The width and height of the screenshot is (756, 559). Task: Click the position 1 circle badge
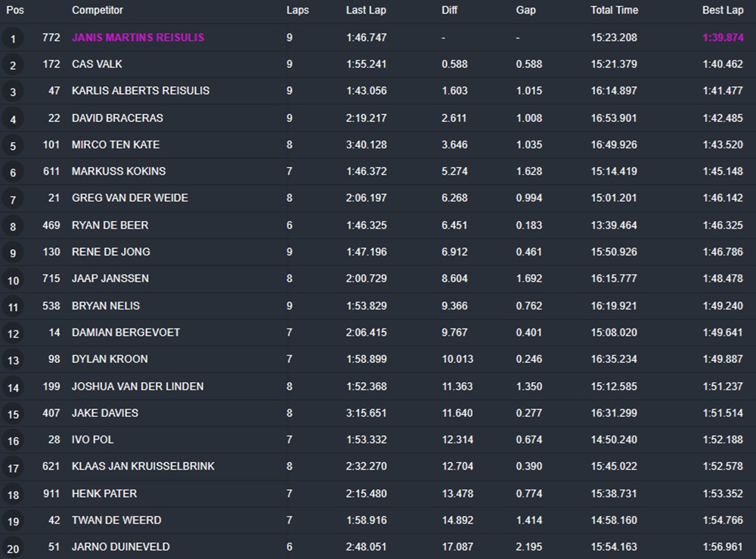tap(13, 39)
